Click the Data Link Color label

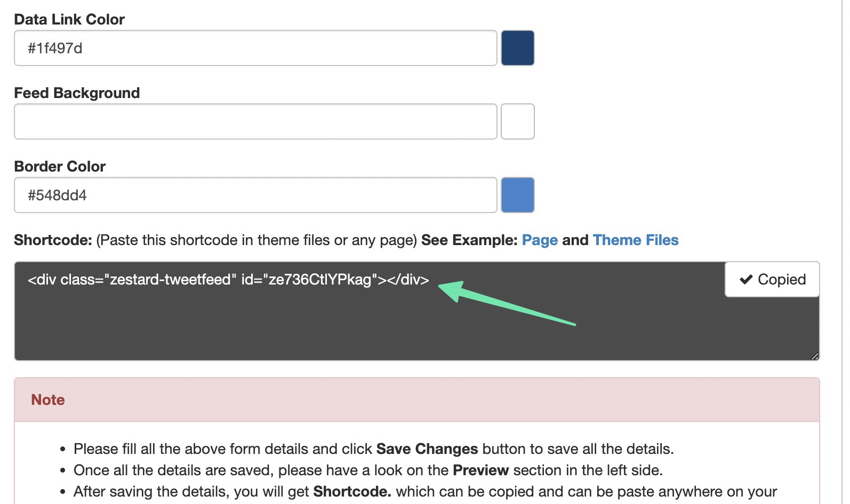pyautogui.click(x=69, y=20)
